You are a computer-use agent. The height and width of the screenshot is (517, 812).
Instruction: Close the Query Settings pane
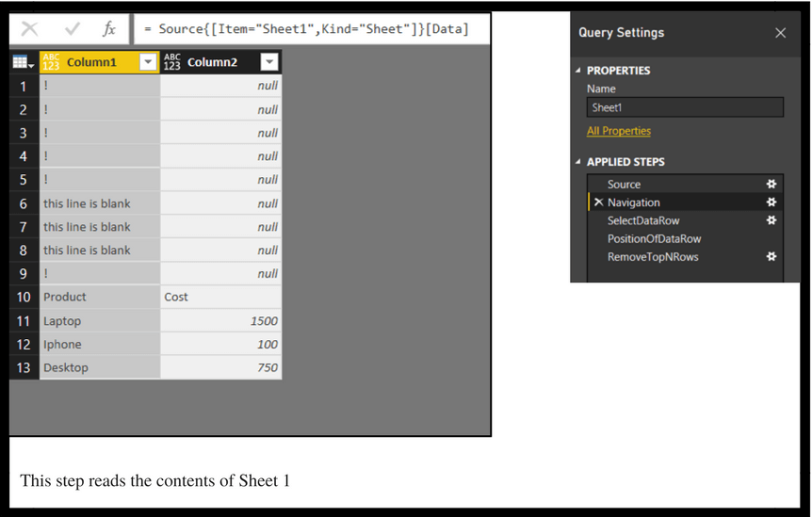[780, 33]
